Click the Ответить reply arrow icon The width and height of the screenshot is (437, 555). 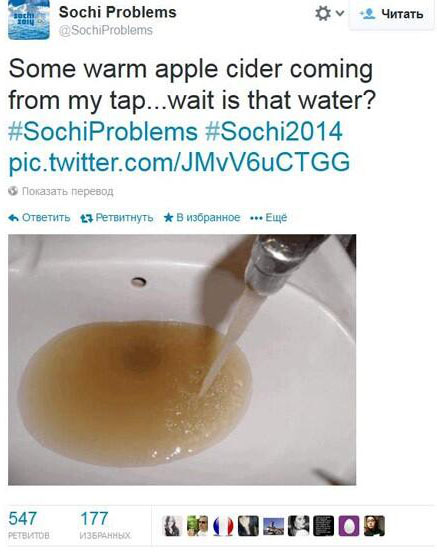[x=13, y=218]
